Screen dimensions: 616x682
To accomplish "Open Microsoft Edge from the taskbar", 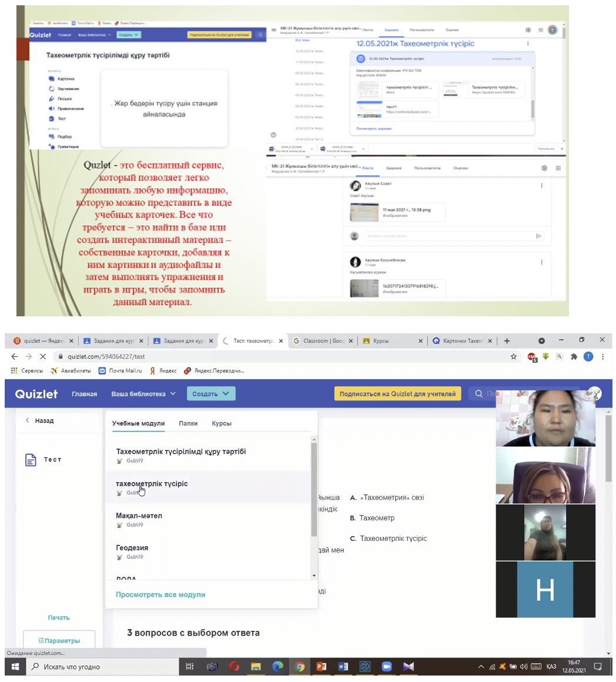I will [x=278, y=666].
